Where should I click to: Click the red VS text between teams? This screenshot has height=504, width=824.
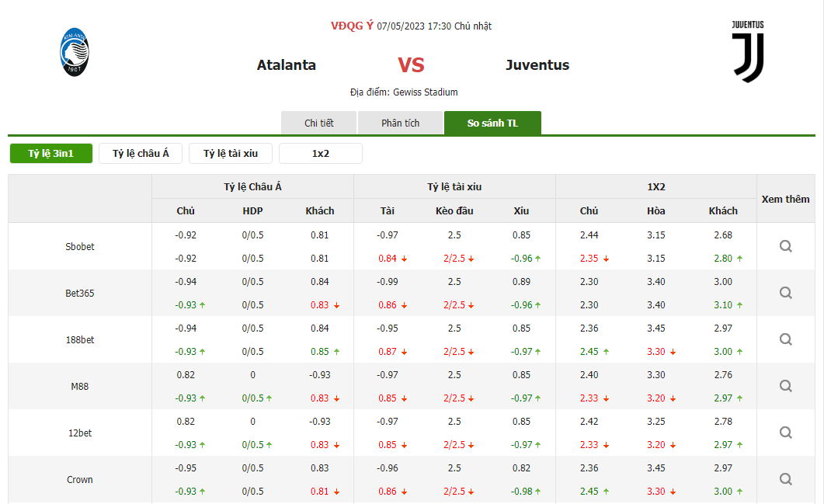click(x=411, y=65)
